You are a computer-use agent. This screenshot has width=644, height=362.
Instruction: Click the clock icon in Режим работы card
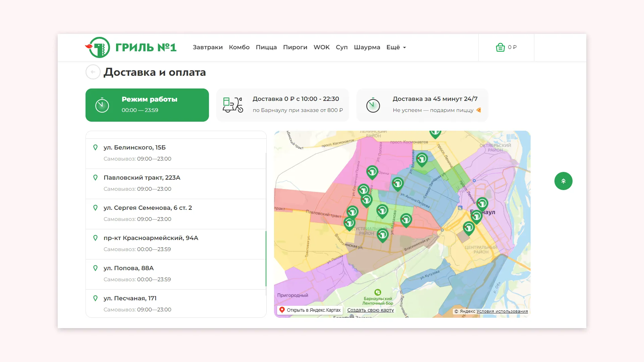[x=102, y=105]
